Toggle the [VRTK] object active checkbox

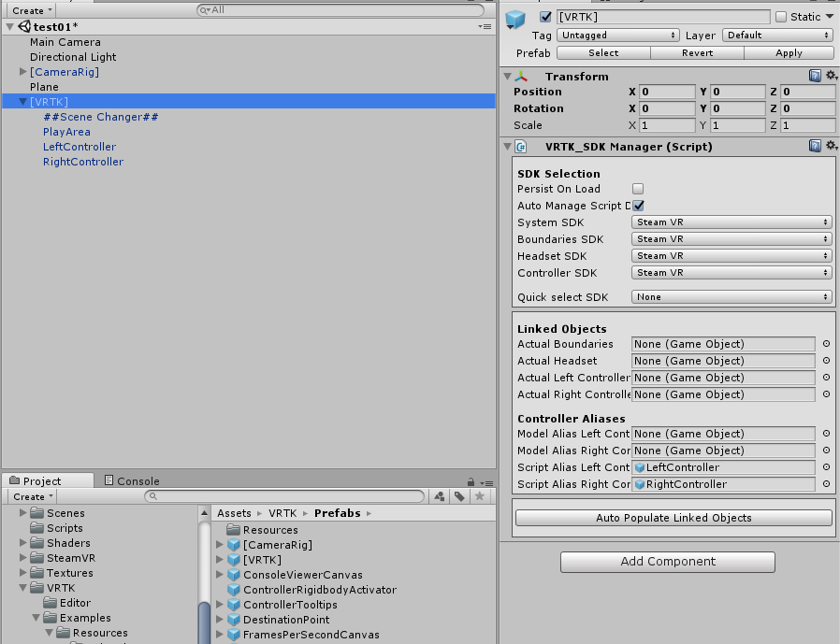[546, 17]
